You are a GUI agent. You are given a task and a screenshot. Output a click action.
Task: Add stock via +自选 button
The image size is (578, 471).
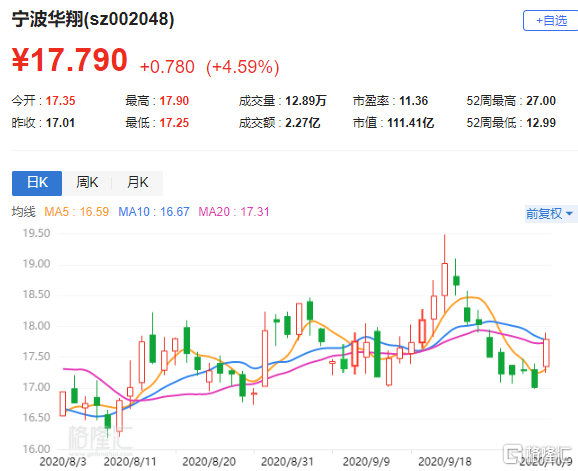pyautogui.click(x=551, y=21)
